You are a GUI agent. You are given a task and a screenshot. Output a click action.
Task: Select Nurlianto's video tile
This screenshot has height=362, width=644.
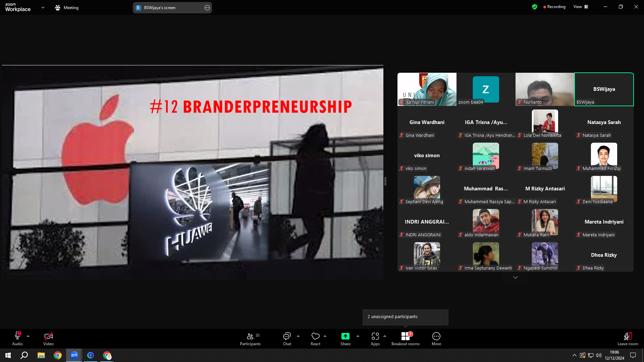point(545,89)
